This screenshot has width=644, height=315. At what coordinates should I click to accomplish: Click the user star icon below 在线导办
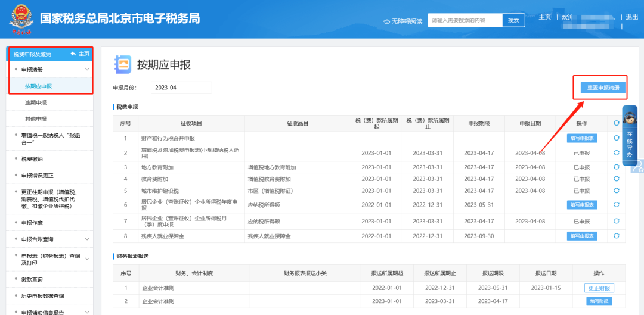(639, 167)
